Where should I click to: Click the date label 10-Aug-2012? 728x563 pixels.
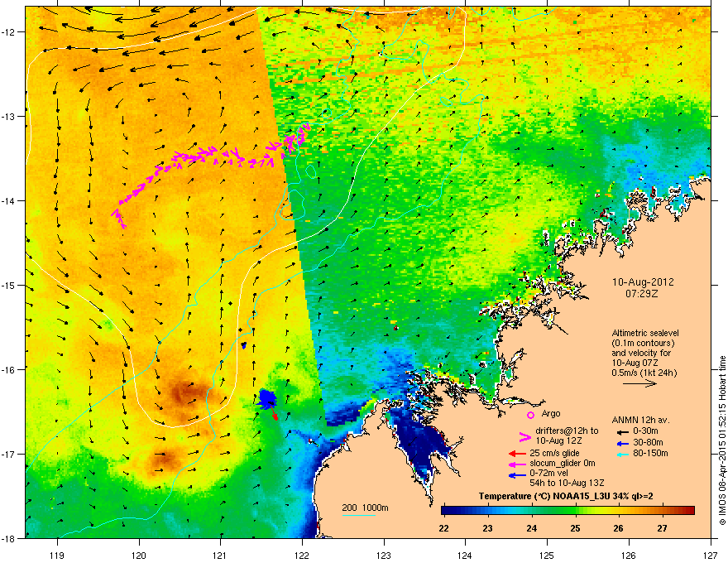click(643, 282)
